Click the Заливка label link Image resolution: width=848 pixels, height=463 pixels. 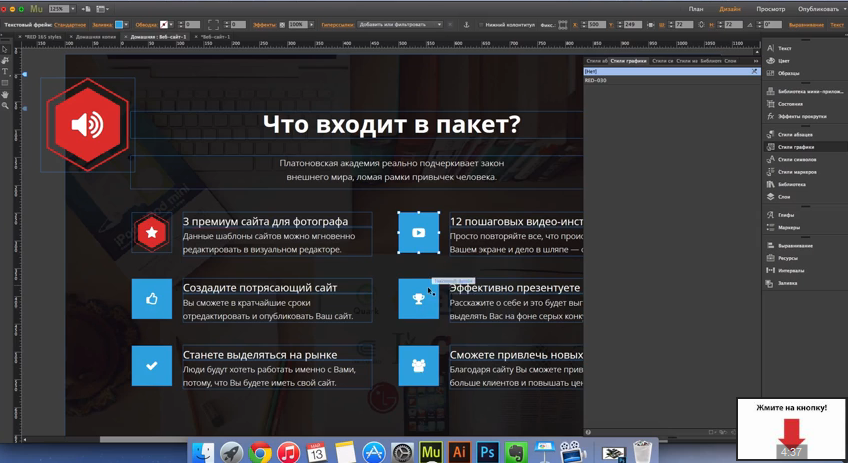(102, 25)
